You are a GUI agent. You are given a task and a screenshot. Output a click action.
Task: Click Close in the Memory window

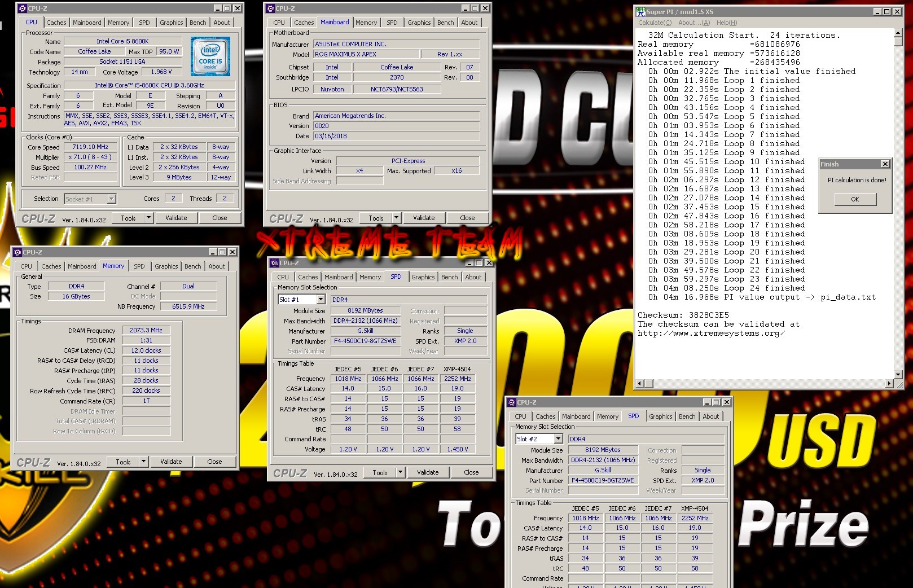tap(214, 462)
